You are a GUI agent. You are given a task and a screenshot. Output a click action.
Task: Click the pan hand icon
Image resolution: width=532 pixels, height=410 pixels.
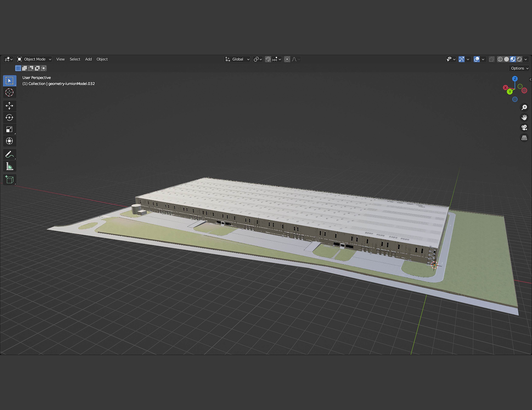pyautogui.click(x=524, y=118)
